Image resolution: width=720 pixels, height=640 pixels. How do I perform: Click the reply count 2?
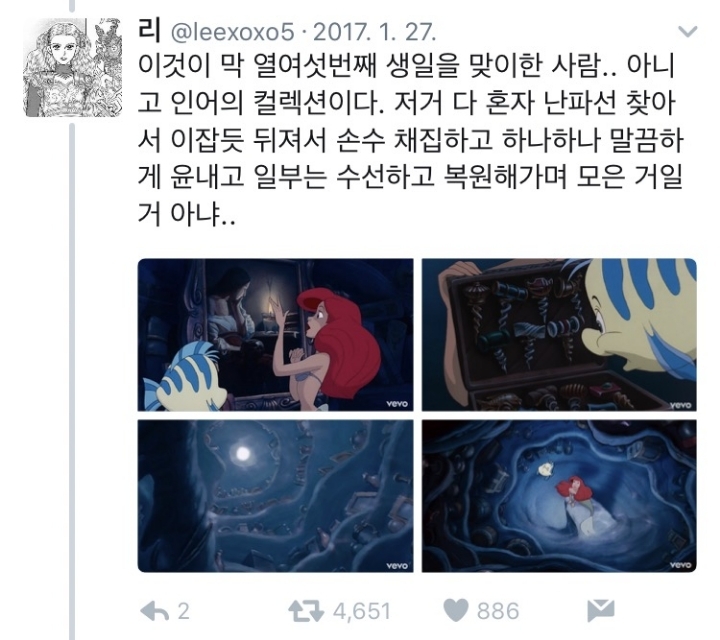click(x=183, y=612)
